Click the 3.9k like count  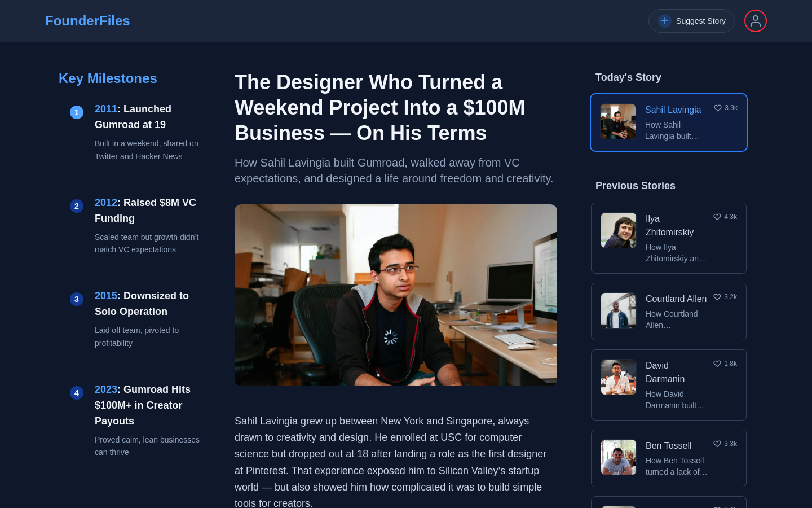731,108
